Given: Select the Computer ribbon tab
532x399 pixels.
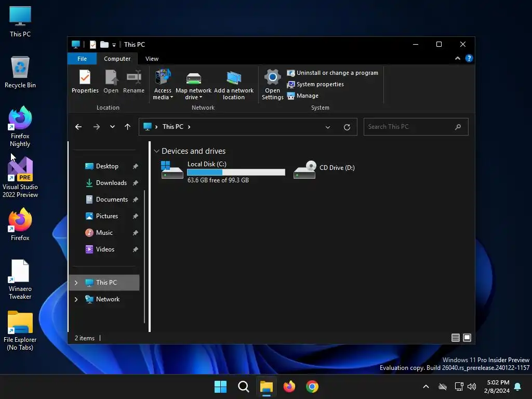Looking at the screenshot, I should (x=117, y=59).
